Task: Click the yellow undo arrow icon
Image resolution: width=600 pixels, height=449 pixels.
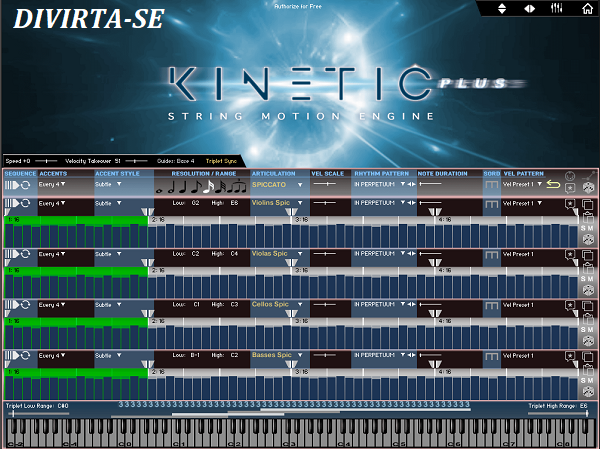Action: [553, 185]
